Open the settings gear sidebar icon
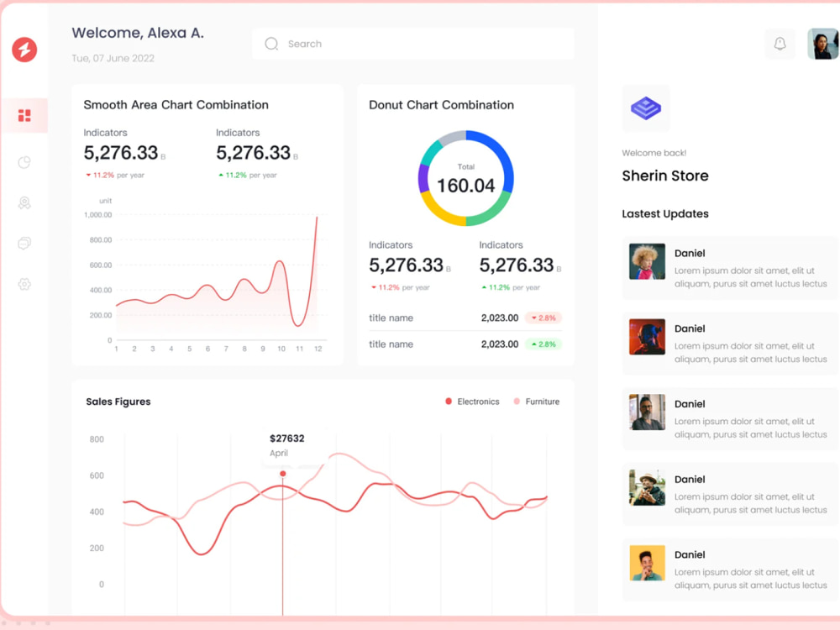Image resolution: width=840 pixels, height=630 pixels. [x=24, y=284]
